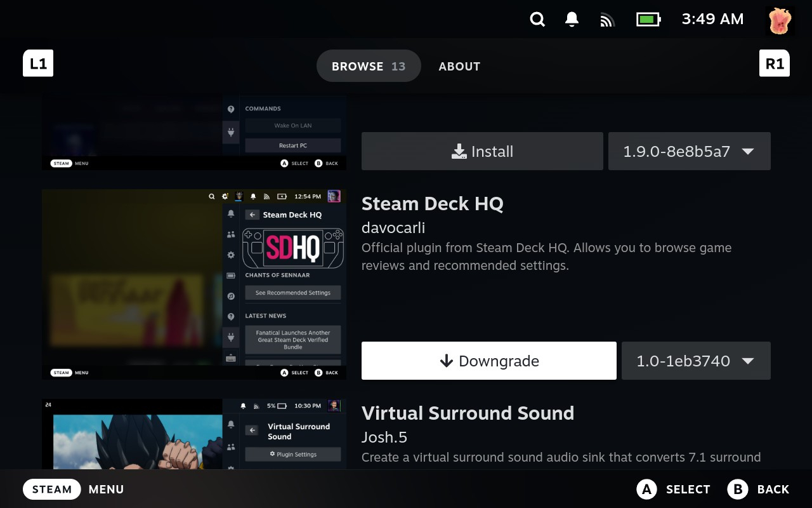
Task: Install the plugin version 1.9.0
Action: click(482, 151)
